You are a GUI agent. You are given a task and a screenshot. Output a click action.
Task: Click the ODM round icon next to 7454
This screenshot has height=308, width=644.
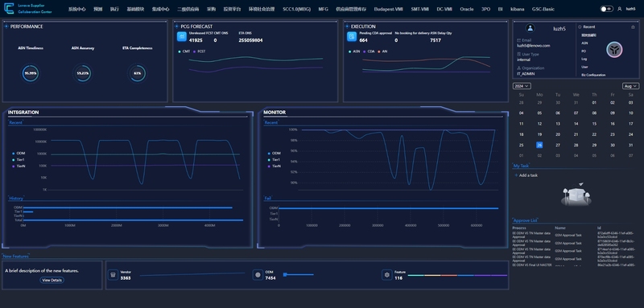coord(258,275)
